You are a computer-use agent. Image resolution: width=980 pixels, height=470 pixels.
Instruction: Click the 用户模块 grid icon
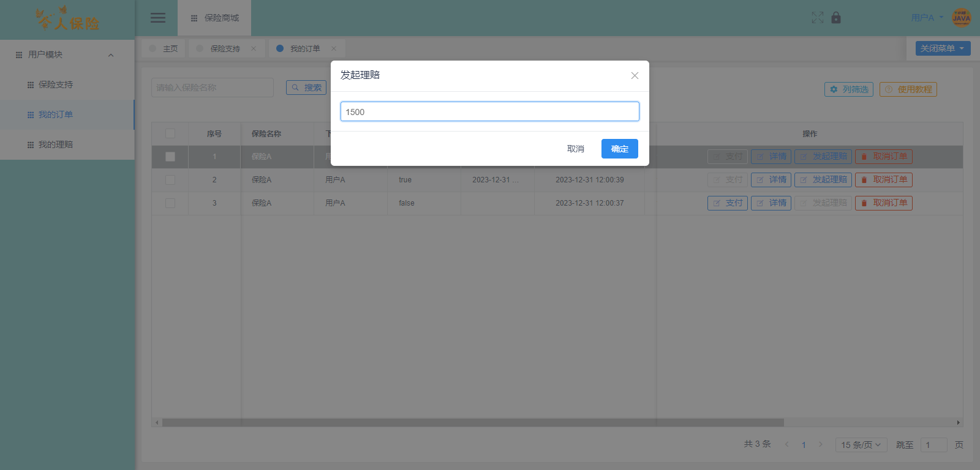(x=19, y=55)
